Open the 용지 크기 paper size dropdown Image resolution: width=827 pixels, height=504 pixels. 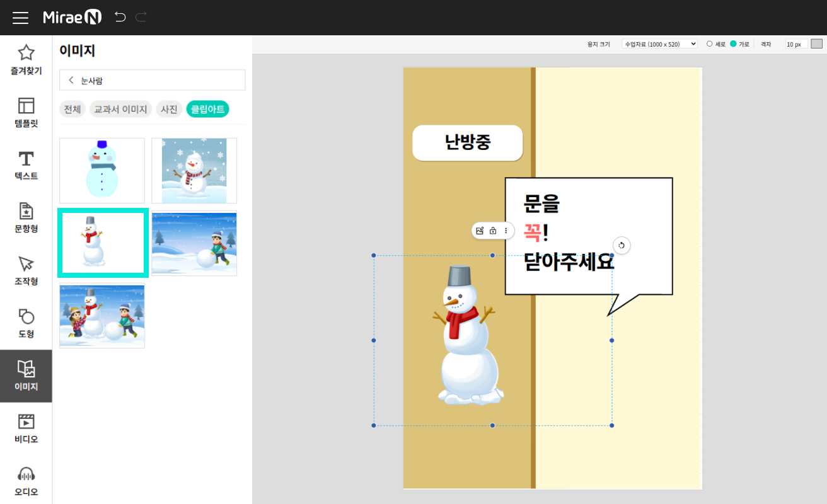tap(659, 44)
